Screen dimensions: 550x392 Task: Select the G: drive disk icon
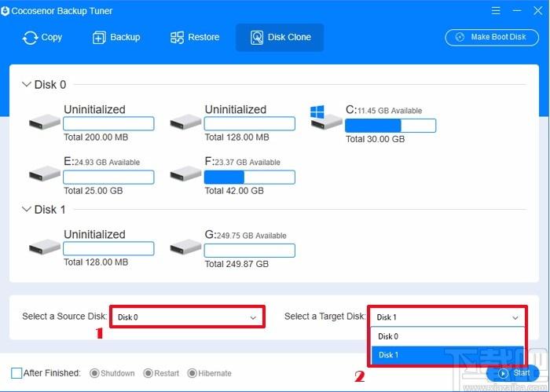pos(185,247)
